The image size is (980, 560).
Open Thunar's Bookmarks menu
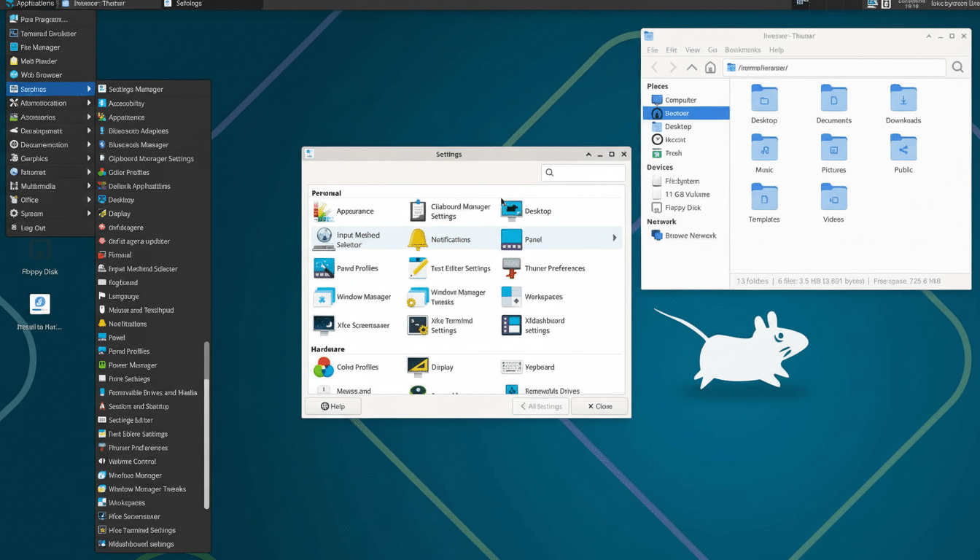(x=742, y=50)
